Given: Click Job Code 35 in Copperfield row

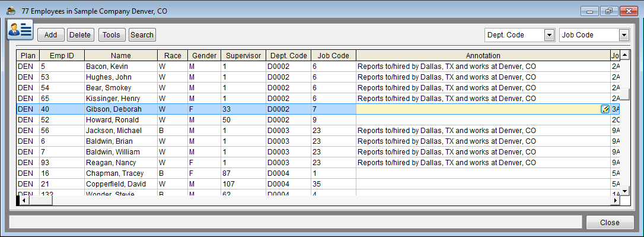Looking at the screenshot, I should point(333,184).
